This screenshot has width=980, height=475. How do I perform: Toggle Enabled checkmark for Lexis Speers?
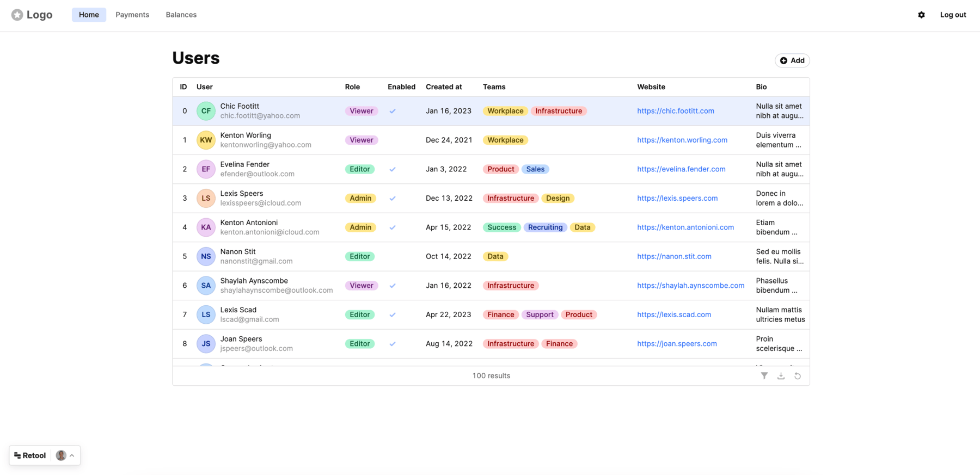point(393,198)
